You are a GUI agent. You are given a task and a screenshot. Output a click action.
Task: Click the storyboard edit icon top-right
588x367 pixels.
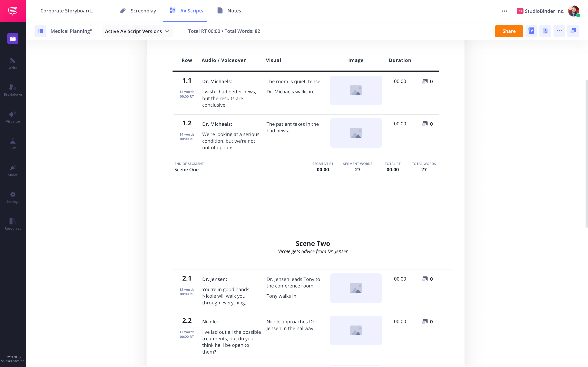[x=532, y=30]
